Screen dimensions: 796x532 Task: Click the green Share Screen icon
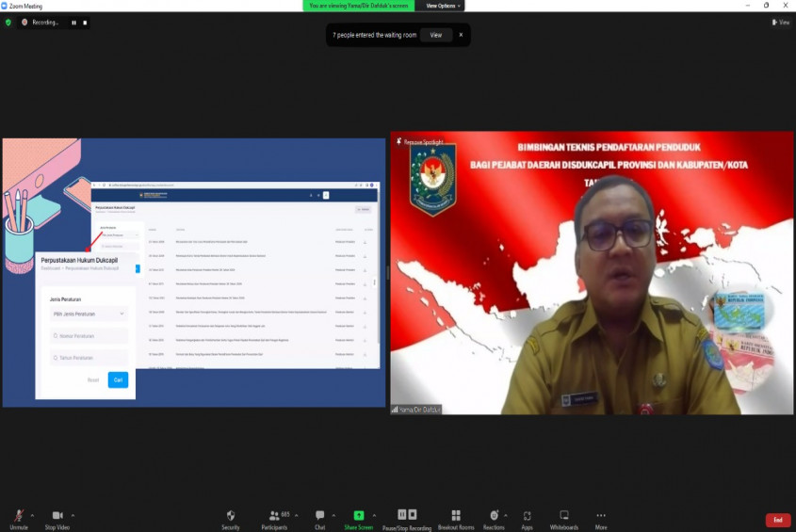(x=358, y=516)
